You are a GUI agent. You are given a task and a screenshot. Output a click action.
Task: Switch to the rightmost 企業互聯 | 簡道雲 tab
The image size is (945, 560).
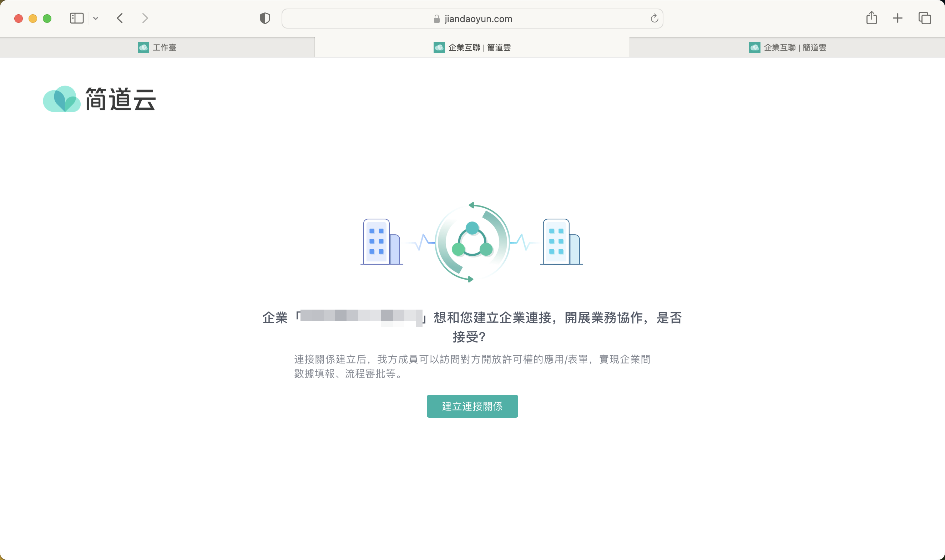point(787,47)
